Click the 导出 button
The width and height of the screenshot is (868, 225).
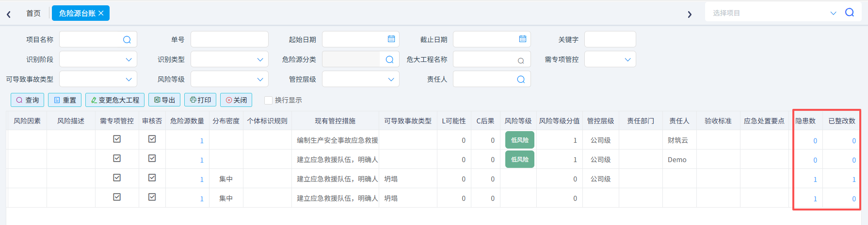pyautogui.click(x=164, y=100)
